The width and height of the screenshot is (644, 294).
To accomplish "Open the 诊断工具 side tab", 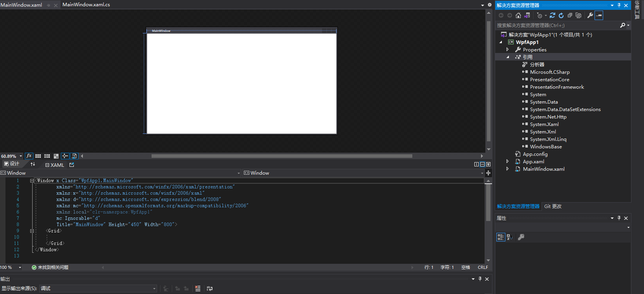I will 637,10.
